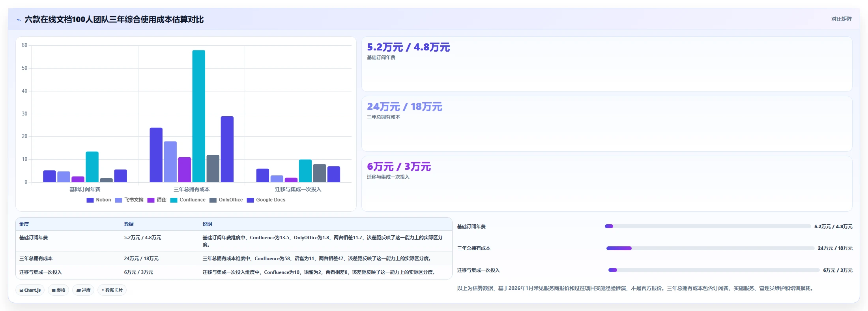Click the description mentioning Confluence为58
Screen dimensions: 868x311
[318, 259]
